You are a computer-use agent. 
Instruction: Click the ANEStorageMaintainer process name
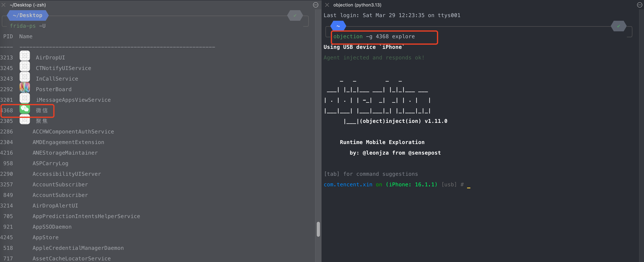click(65, 153)
